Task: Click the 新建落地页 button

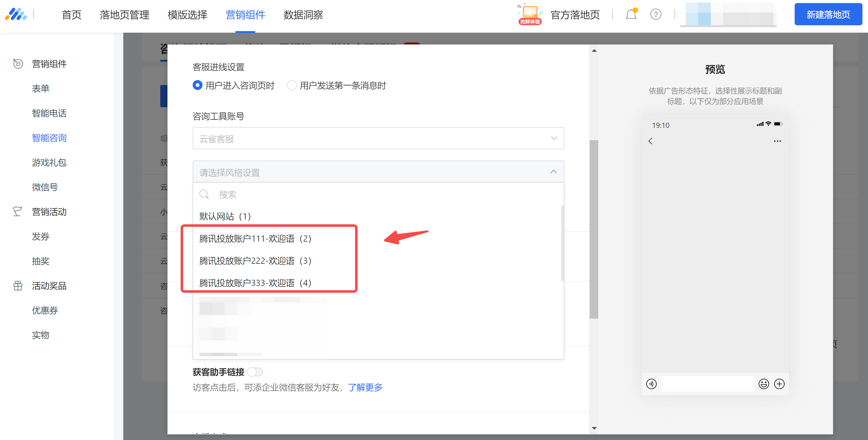Action: pyautogui.click(x=828, y=14)
